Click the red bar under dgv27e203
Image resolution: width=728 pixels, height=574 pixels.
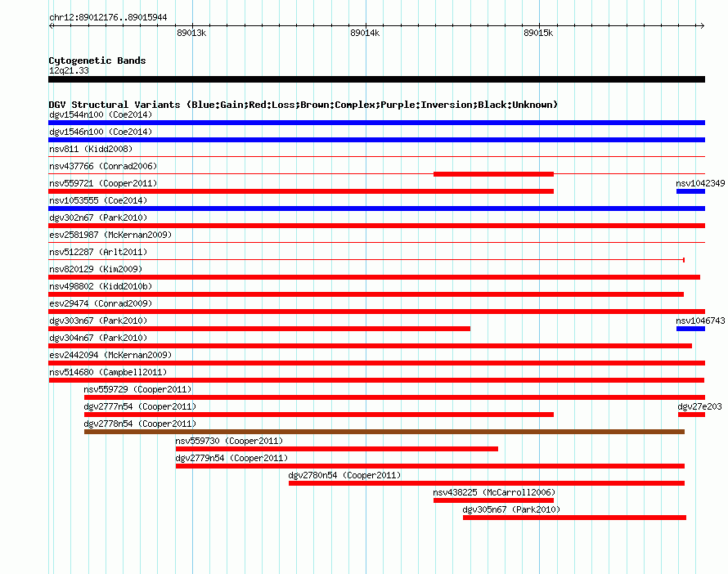pos(691,415)
